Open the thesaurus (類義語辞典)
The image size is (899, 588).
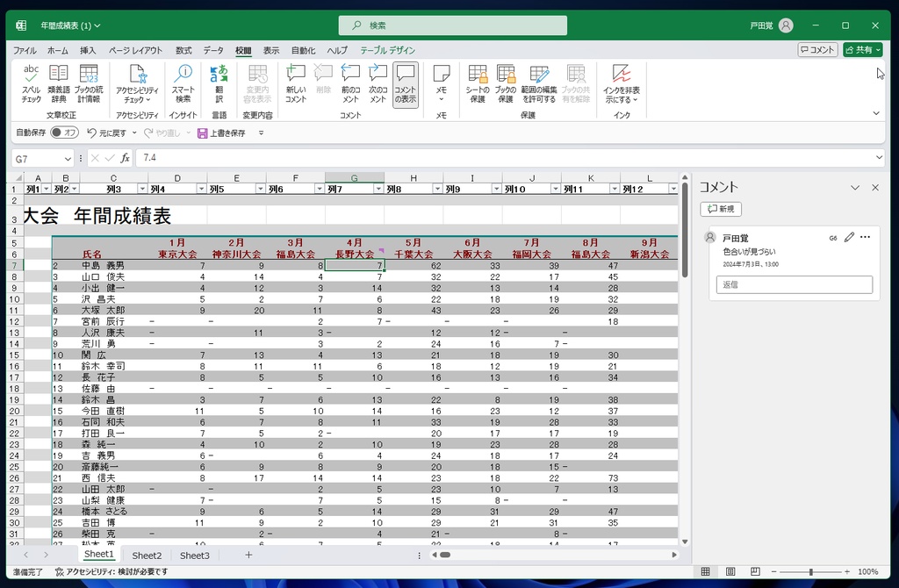[59, 83]
